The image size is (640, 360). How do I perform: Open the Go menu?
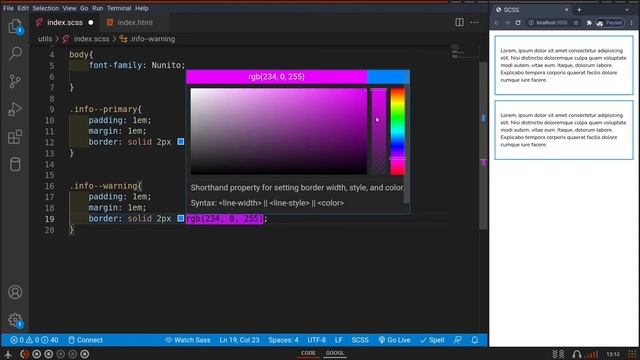coord(84,8)
